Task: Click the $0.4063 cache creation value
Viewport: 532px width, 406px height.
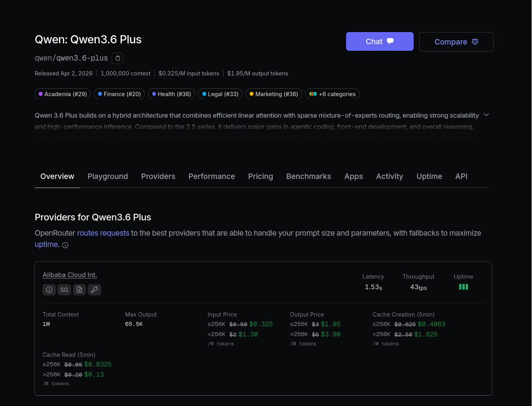Action: click(x=432, y=324)
